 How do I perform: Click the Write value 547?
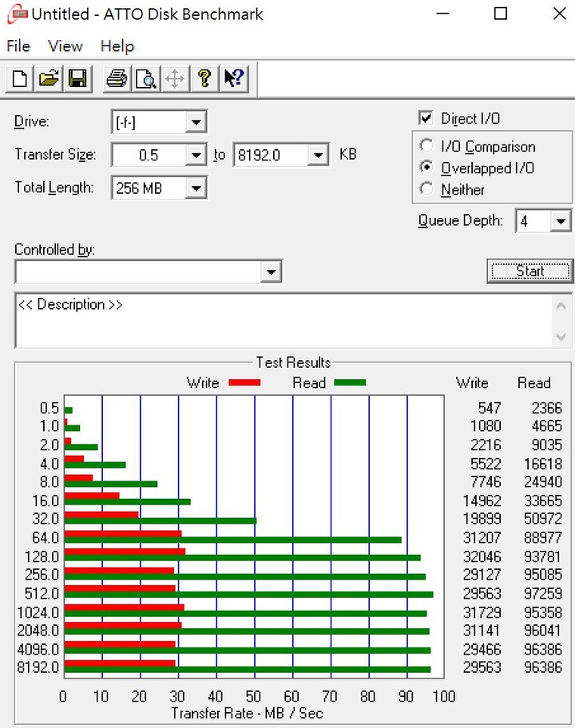490,408
